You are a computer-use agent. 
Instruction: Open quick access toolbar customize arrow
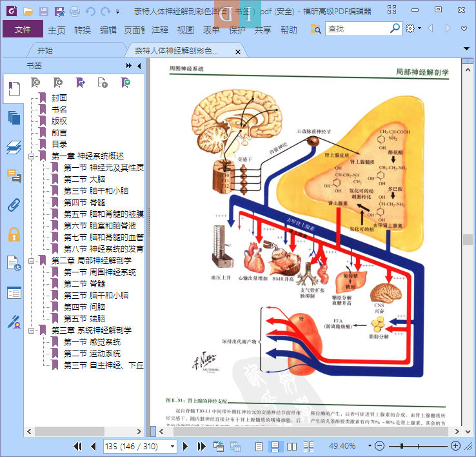click(118, 12)
